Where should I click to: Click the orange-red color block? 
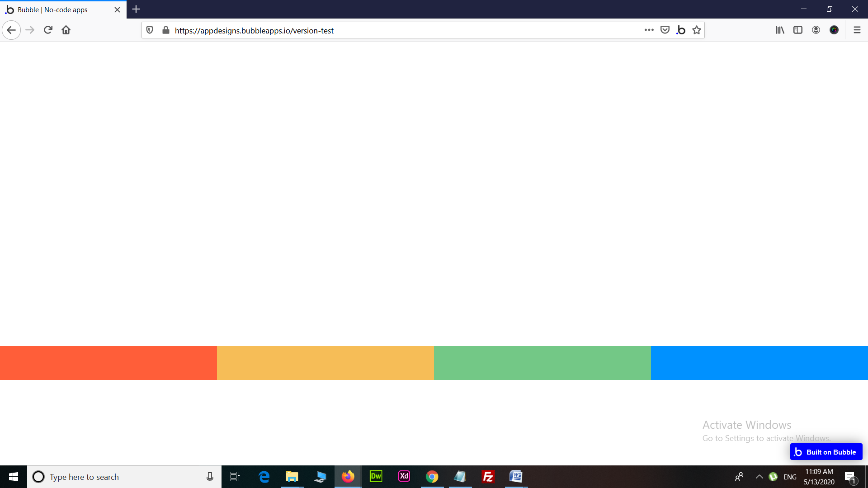tap(108, 363)
